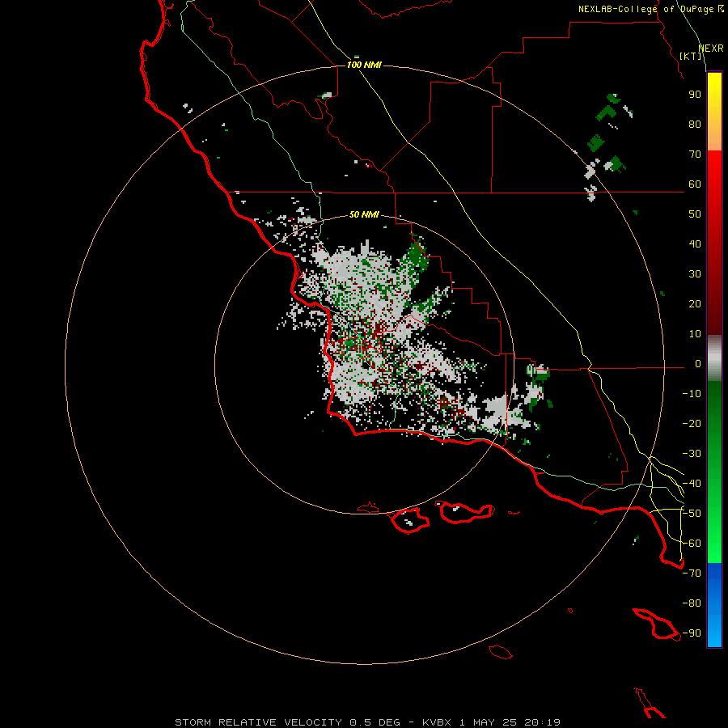Click the -80 value on the velocity scale

click(692, 603)
